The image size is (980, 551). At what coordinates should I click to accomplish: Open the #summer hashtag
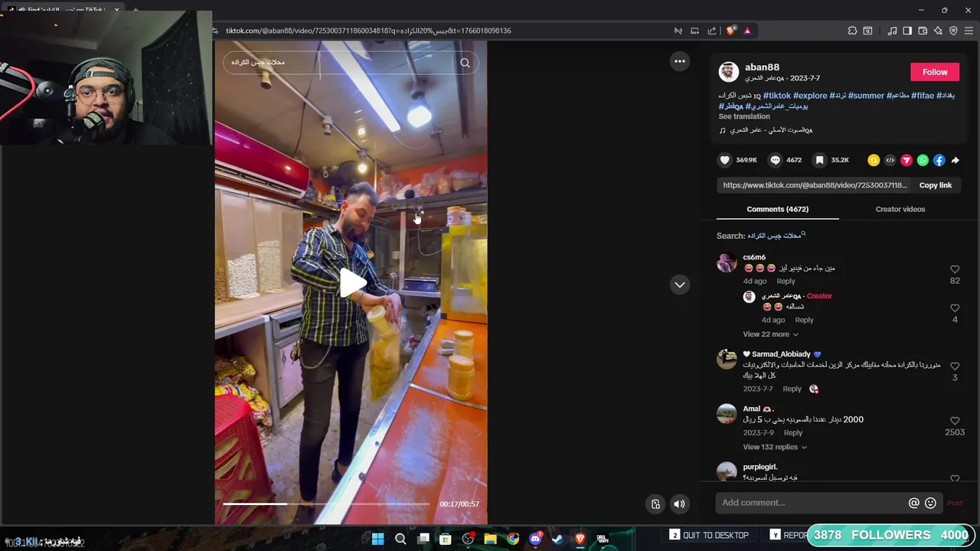click(866, 96)
